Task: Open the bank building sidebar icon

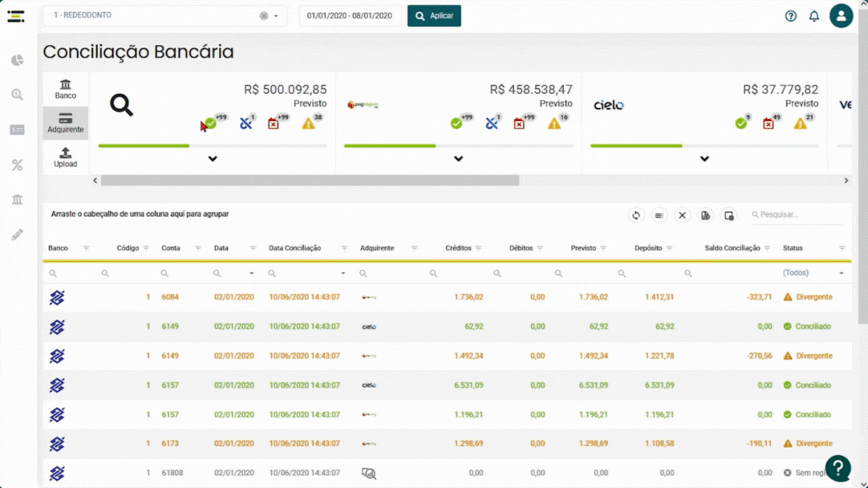Action: pos(17,199)
